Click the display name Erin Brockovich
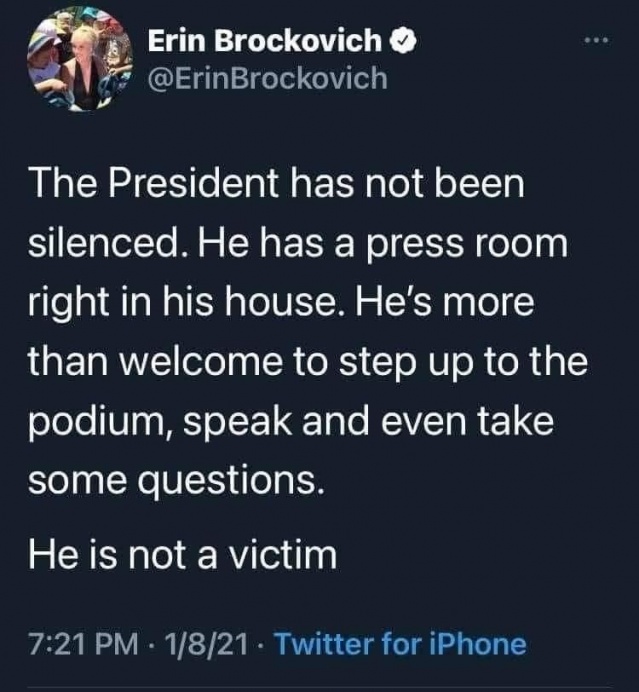This screenshot has width=639, height=692. pos(265,41)
